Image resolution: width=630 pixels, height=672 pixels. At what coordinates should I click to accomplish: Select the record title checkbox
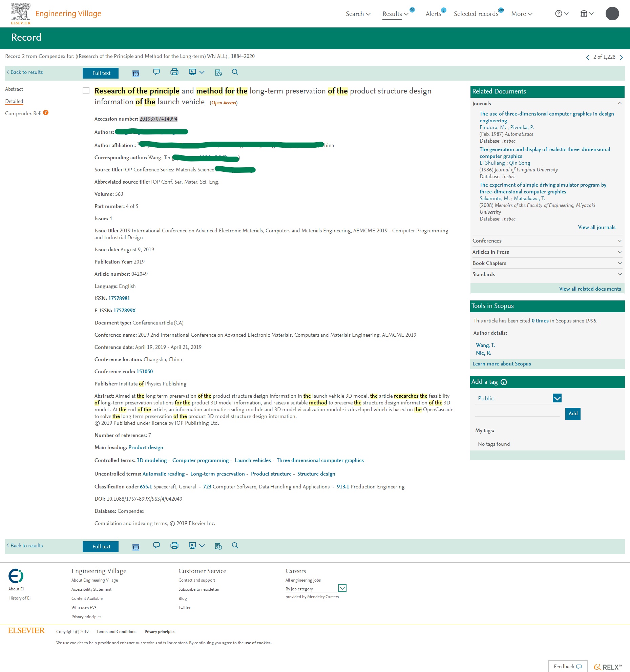coord(86,91)
